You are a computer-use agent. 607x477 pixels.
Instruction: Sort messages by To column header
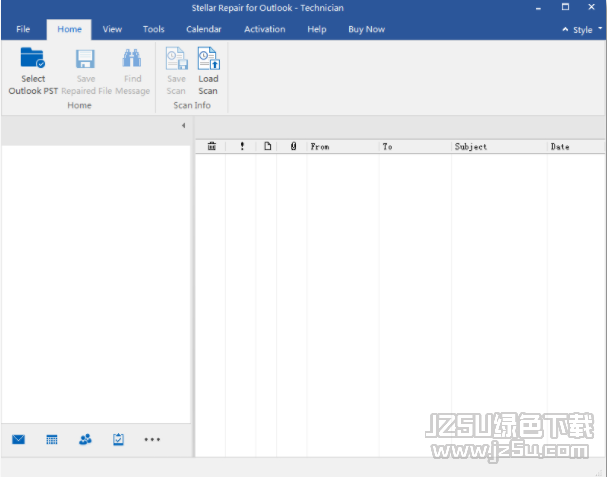pyautogui.click(x=415, y=147)
